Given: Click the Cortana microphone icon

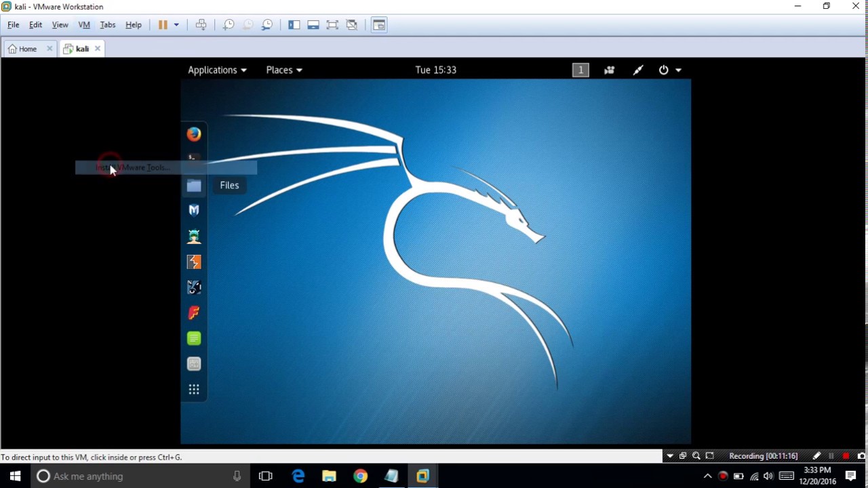Looking at the screenshot, I should 237,476.
